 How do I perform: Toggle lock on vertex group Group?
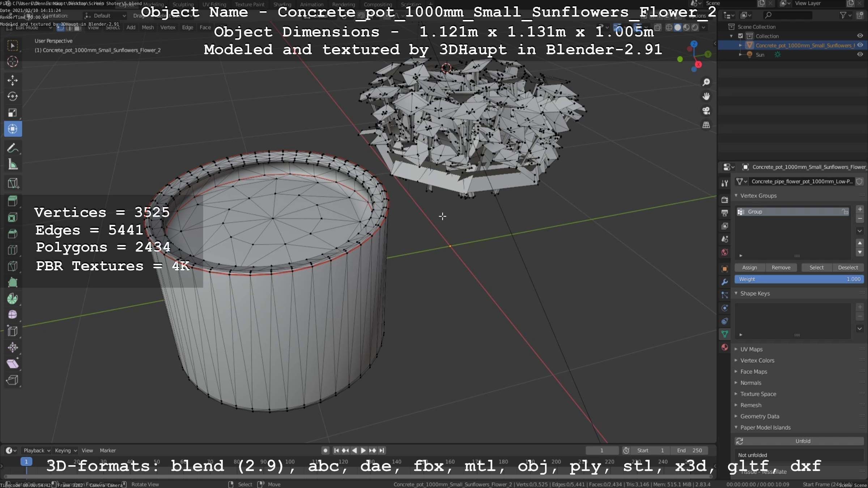click(845, 212)
